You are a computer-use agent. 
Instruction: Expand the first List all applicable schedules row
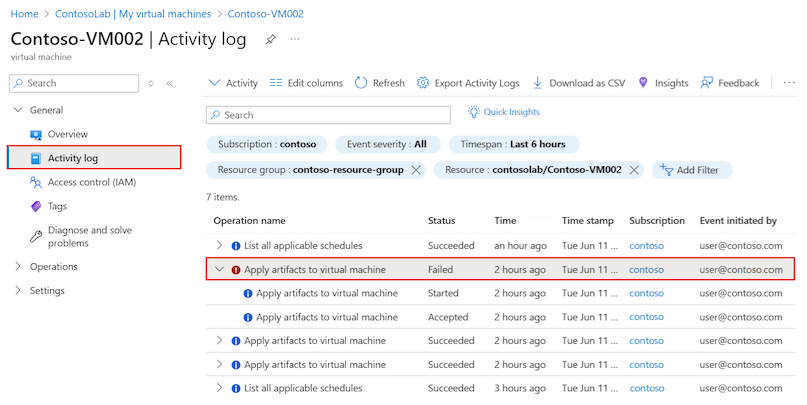coord(220,245)
